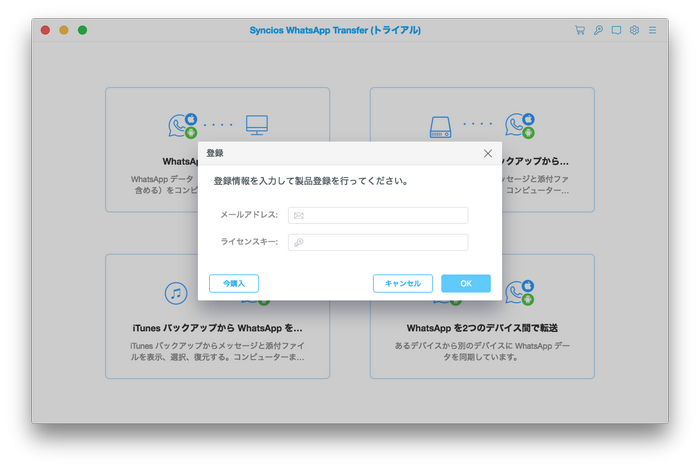Click description あるデバイスから別のデバイスに text
This screenshot has height=469, width=700.
[482, 351]
